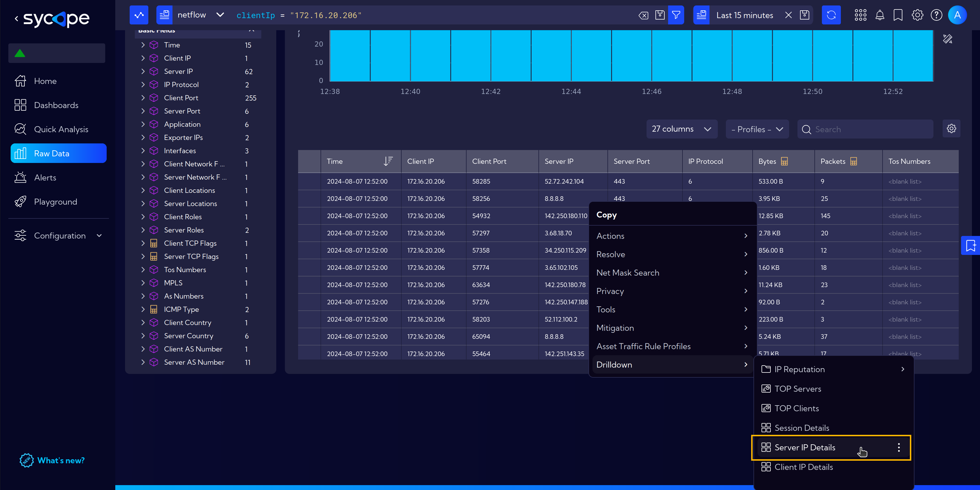The width and height of the screenshot is (980, 490).
Task: Collapse sidebar with back chevron
Action: tap(16, 18)
